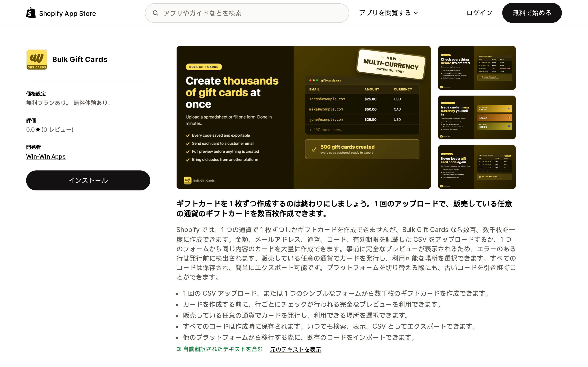Open the 'Never lose a gift card code' thumbnail

click(x=477, y=167)
